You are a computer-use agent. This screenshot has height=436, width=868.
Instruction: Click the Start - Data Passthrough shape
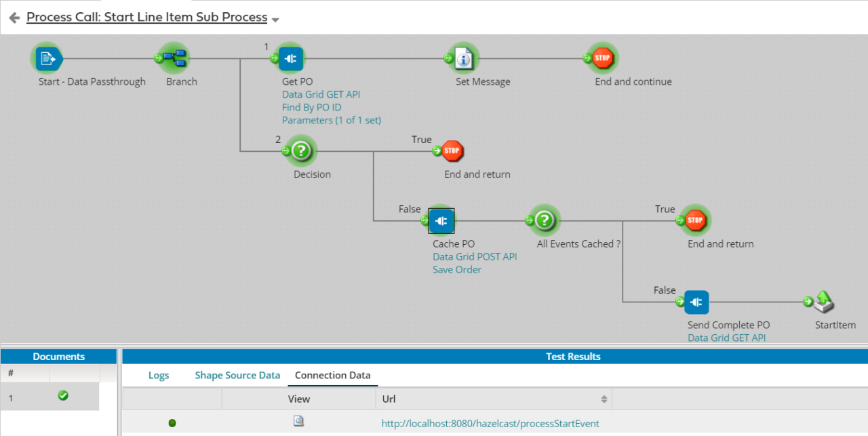pos(47,58)
